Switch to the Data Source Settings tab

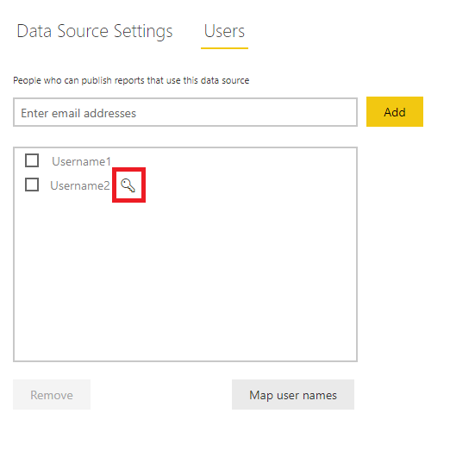[x=95, y=31]
